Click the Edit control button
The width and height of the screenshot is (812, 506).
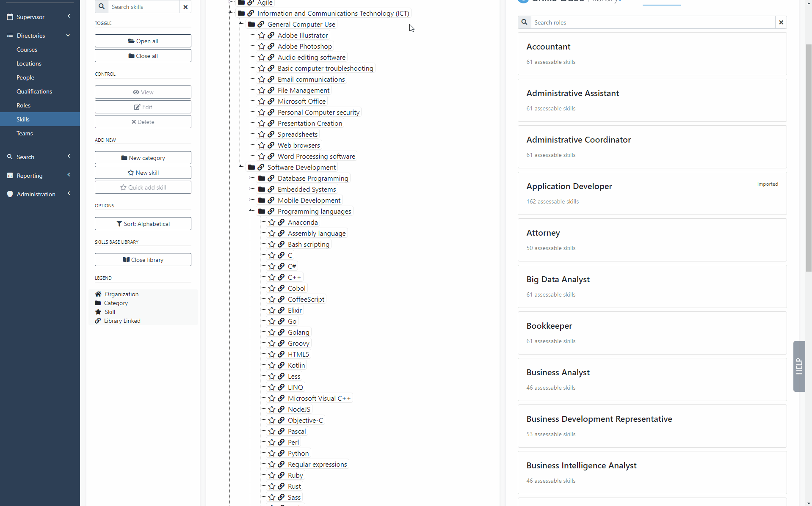pos(143,107)
